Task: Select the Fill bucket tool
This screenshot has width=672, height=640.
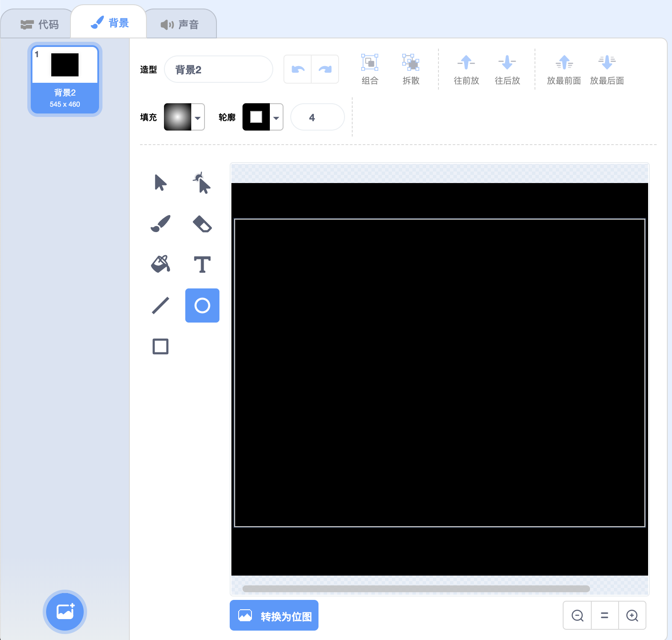Action: [160, 264]
